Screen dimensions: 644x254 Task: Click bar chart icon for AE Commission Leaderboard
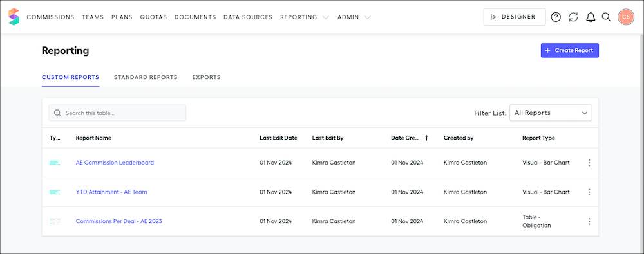pos(55,163)
